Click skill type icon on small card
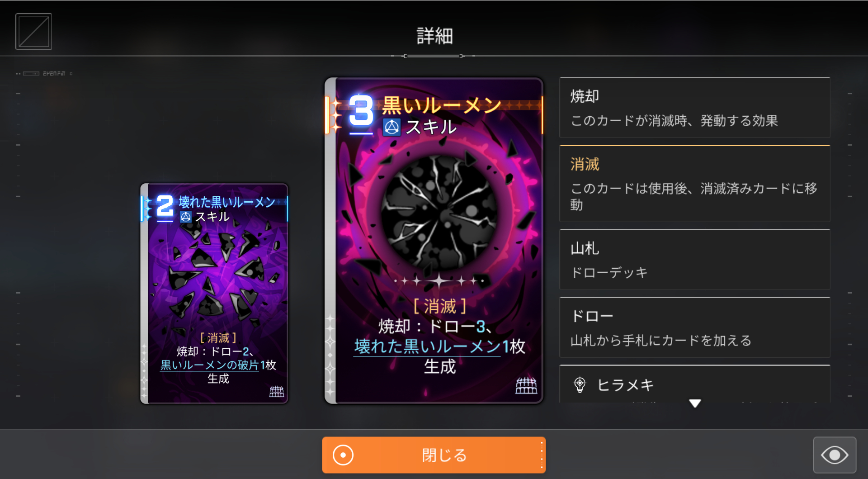This screenshot has height=479, width=868. tap(185, 217)
